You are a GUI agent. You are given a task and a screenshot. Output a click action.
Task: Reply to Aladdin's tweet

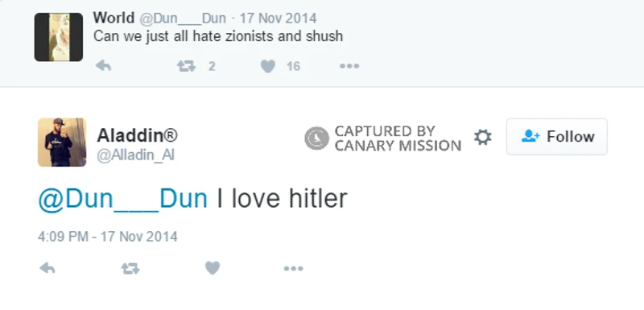pos(47,268)
